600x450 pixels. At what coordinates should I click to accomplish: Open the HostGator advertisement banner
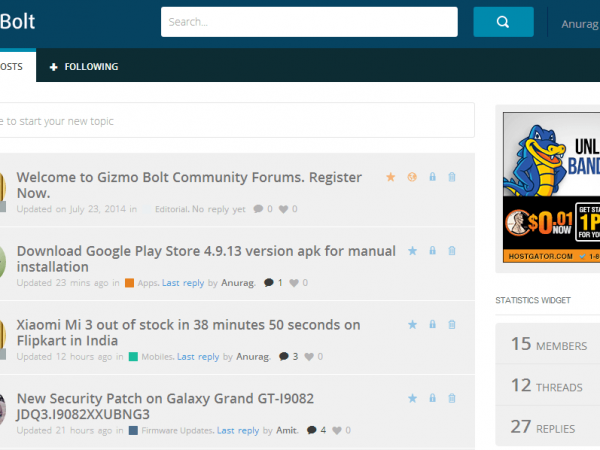(551, 188)
